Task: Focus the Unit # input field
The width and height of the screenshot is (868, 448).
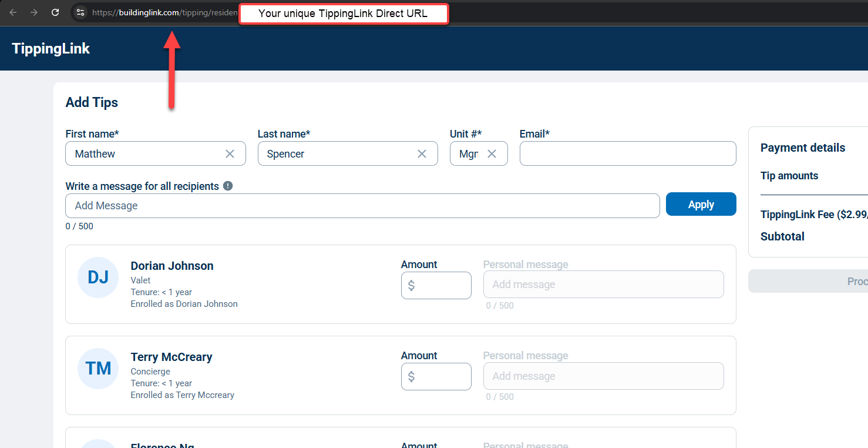Action: [x=479, y=153]
